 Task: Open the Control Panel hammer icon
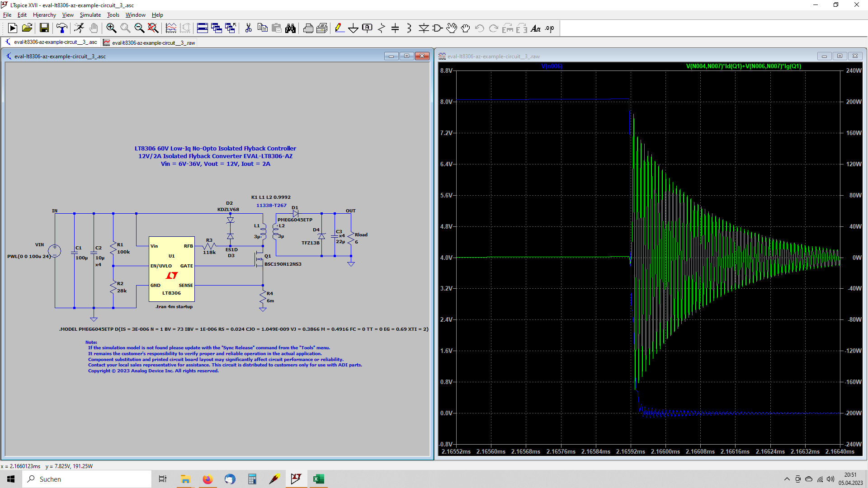tap(62, 28)
